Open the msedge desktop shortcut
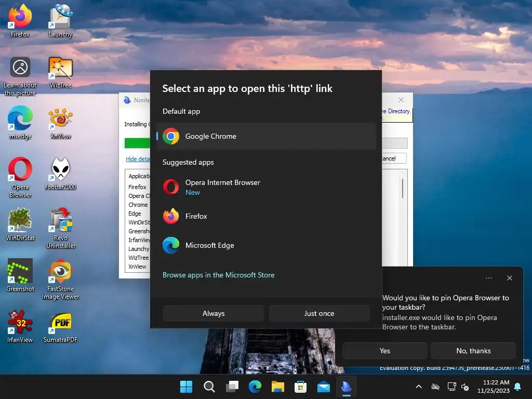 click(20, 123)
